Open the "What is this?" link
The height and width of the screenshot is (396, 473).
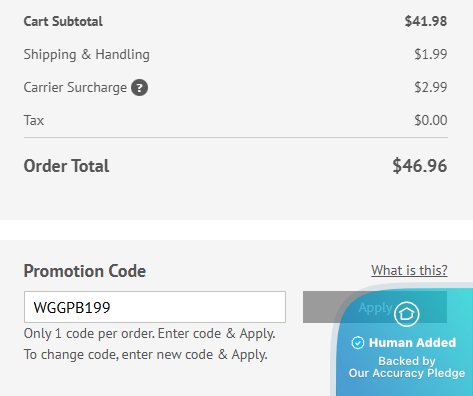[409, 270]
